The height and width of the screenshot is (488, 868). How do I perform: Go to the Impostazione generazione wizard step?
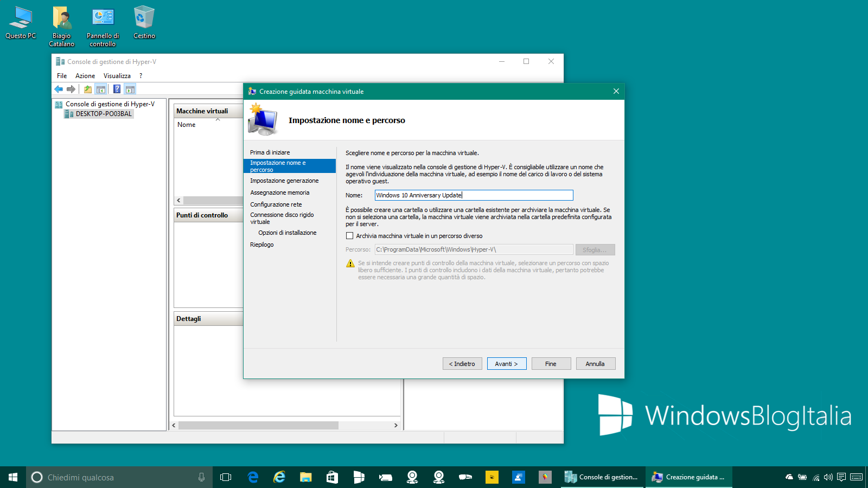pyautogui.click(x=284, y=181)
